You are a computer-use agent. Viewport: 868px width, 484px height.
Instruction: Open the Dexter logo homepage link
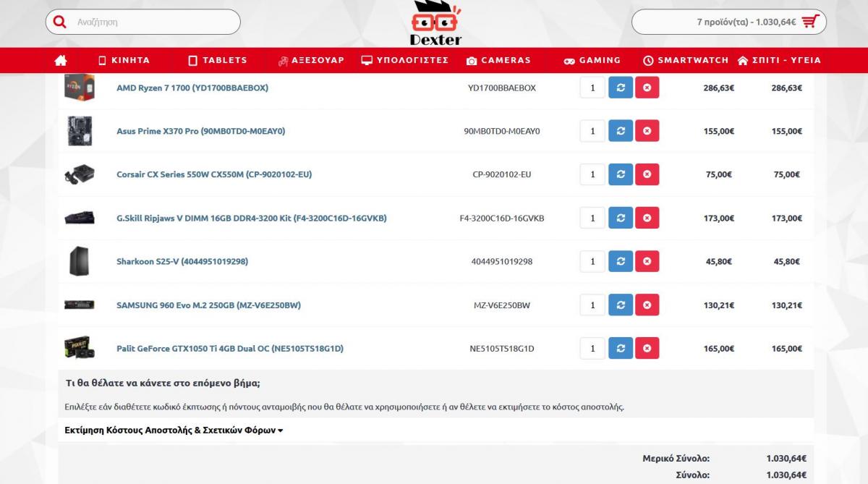click(435, 22)
